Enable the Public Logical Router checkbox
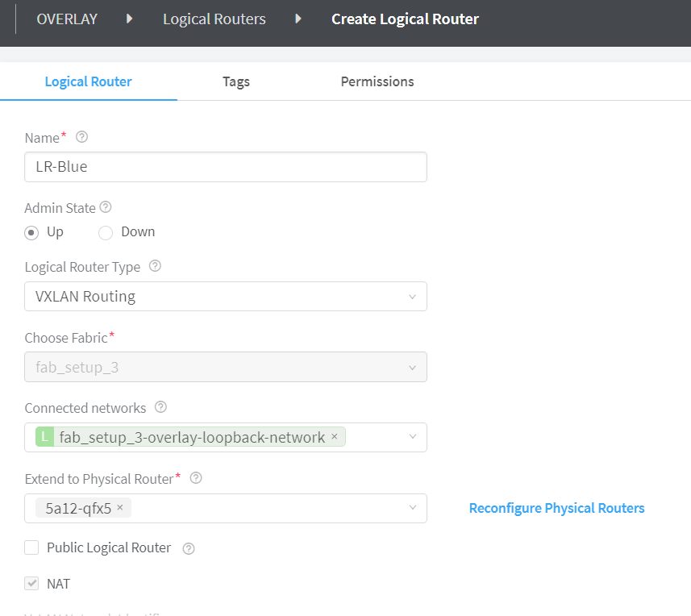Screen dimensions: 691x616 click(31, 547)
